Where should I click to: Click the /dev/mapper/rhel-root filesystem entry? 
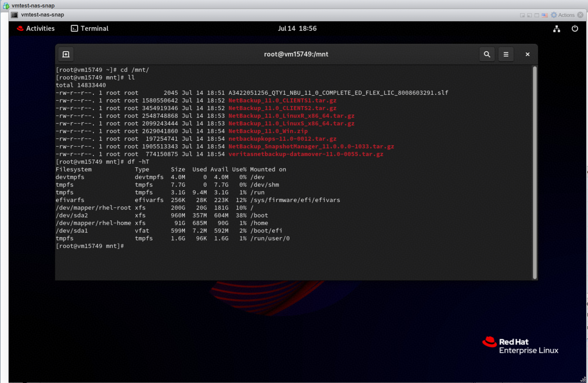(93, 208)
